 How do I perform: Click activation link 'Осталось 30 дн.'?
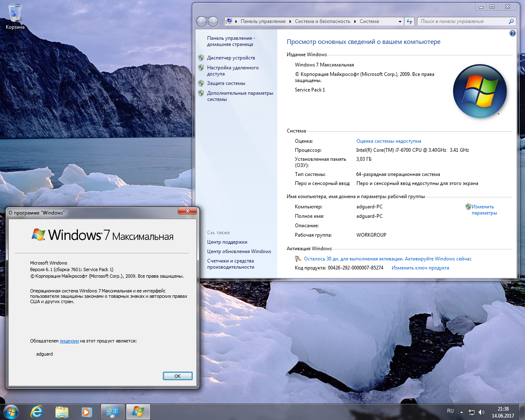[x=388, y=259]
